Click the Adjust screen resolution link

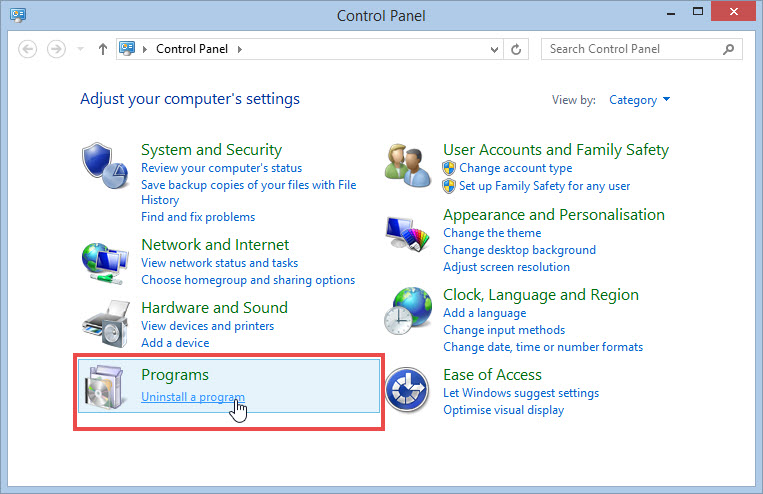point(506,267)
